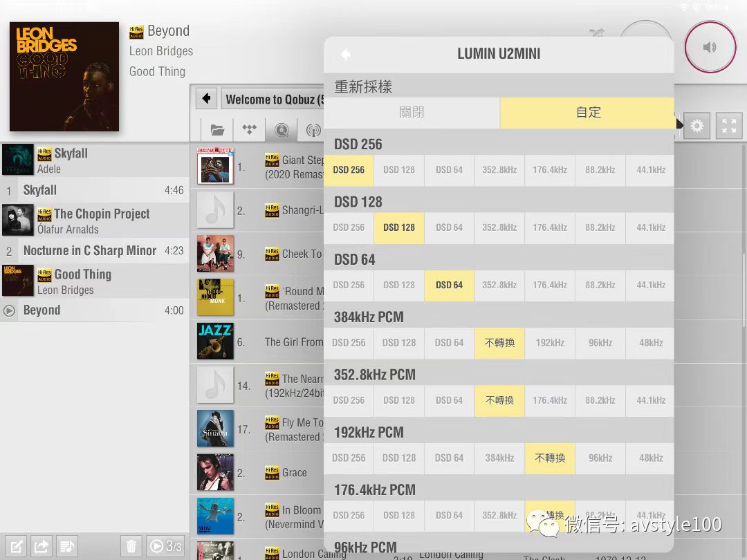Click the back arrow in LUMIN U2MINI header
Viewport: 747px width, 560px height.
(x=346, y=55)
